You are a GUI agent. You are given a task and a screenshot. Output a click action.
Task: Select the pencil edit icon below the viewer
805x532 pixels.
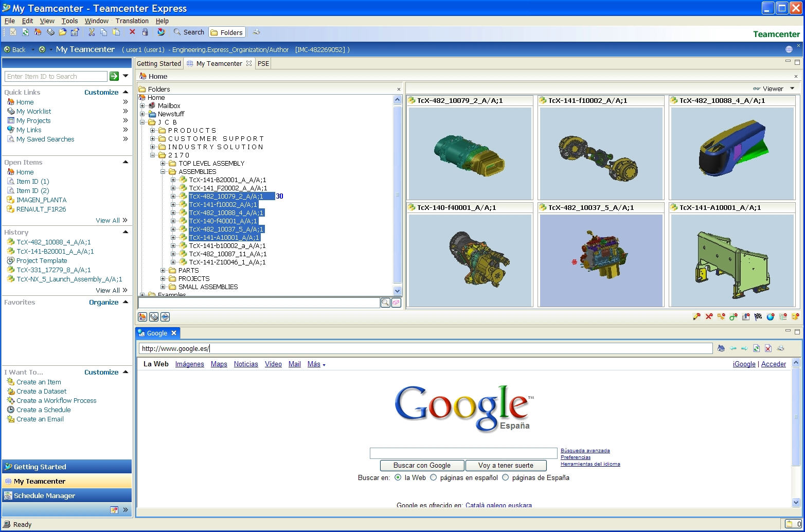(697, 317)
